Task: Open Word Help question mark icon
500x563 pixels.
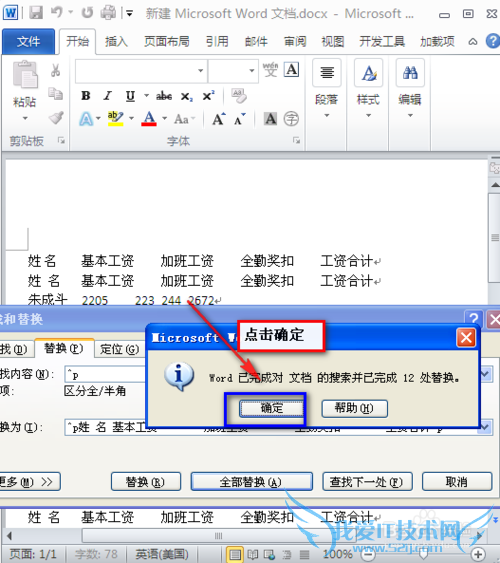Action: (x=493, y=41)
